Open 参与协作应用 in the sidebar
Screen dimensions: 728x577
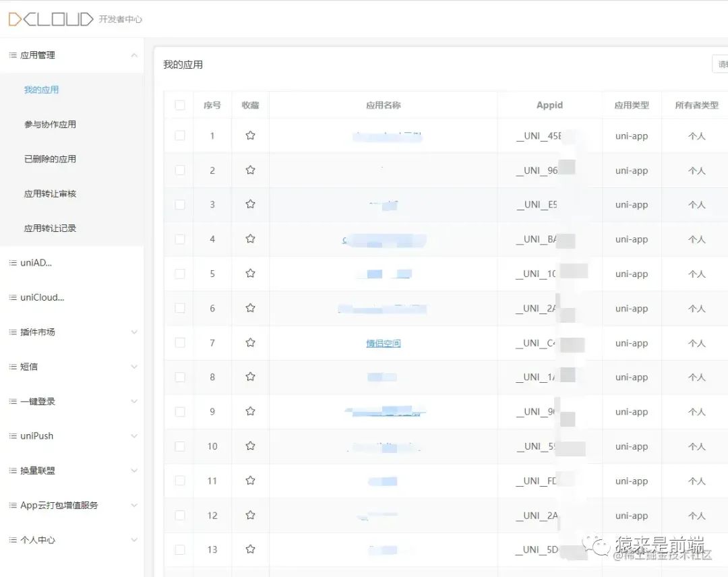(50, 125)
